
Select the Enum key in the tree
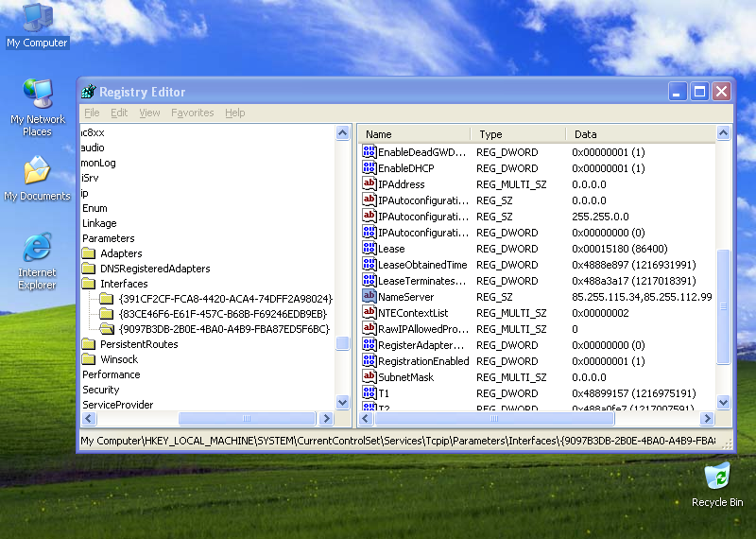(94, 208)
